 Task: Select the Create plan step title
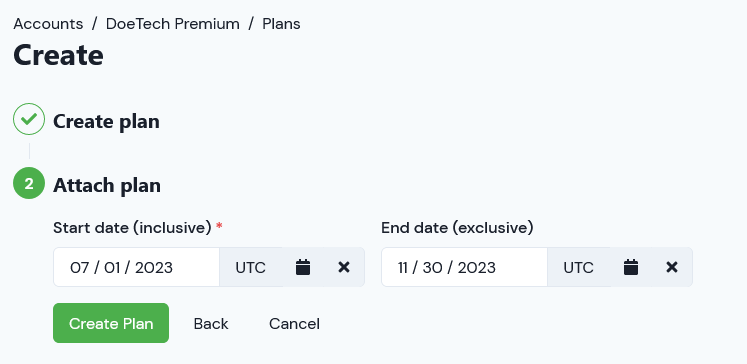[x=106, y=121]
